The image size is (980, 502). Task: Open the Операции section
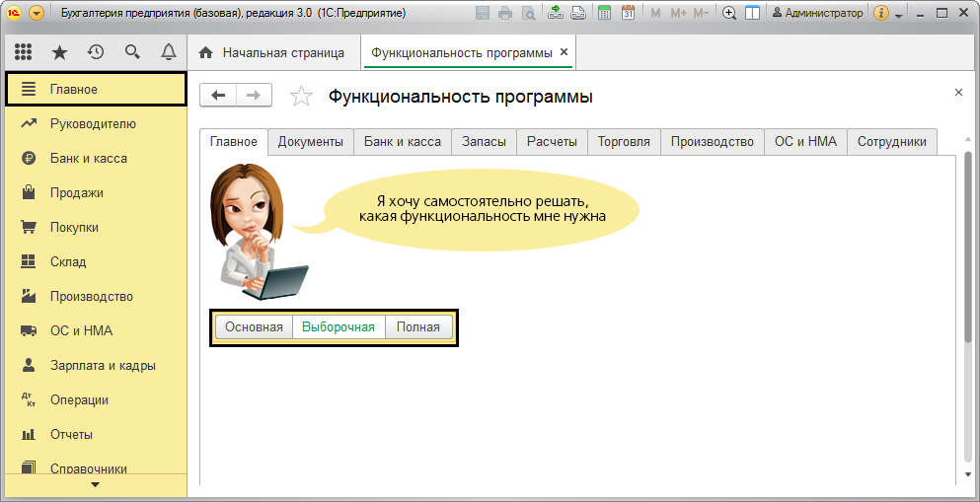coord(96,400)
